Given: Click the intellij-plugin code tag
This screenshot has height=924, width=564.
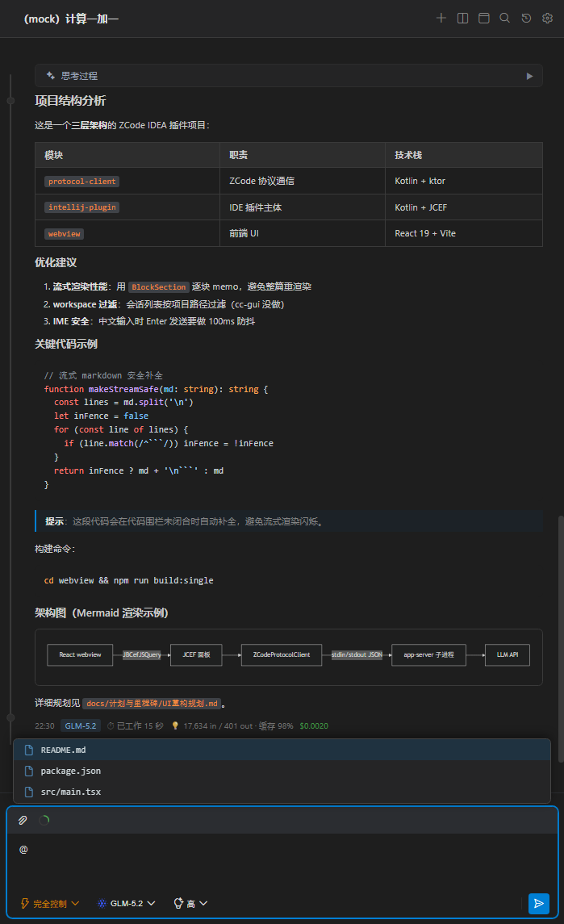Looking at the screenshot, I should click(82, 207).
